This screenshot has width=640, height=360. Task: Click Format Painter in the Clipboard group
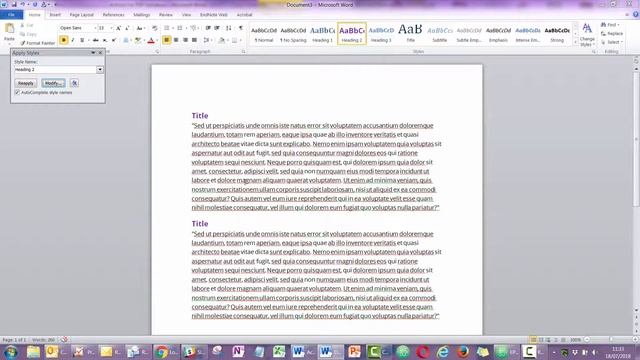click(x=38, y=43)
